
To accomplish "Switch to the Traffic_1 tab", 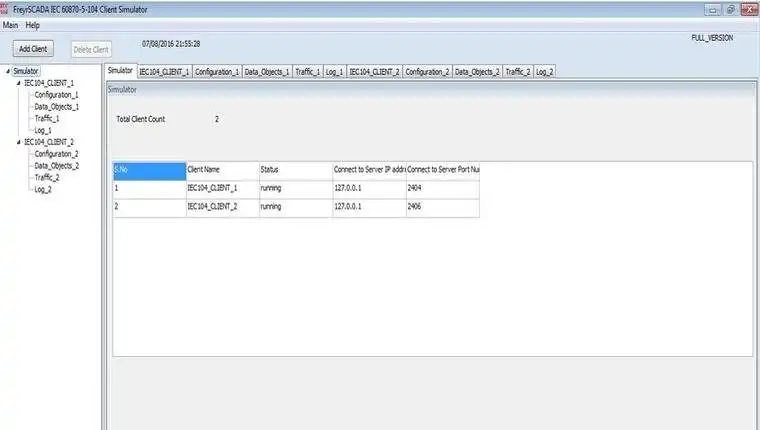I will [x=307, y=72].
